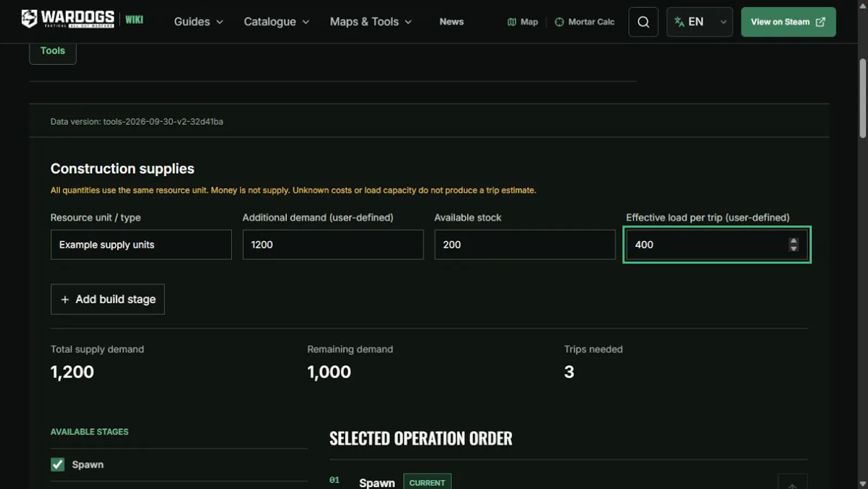Click the Trips needed value 3

569,372
